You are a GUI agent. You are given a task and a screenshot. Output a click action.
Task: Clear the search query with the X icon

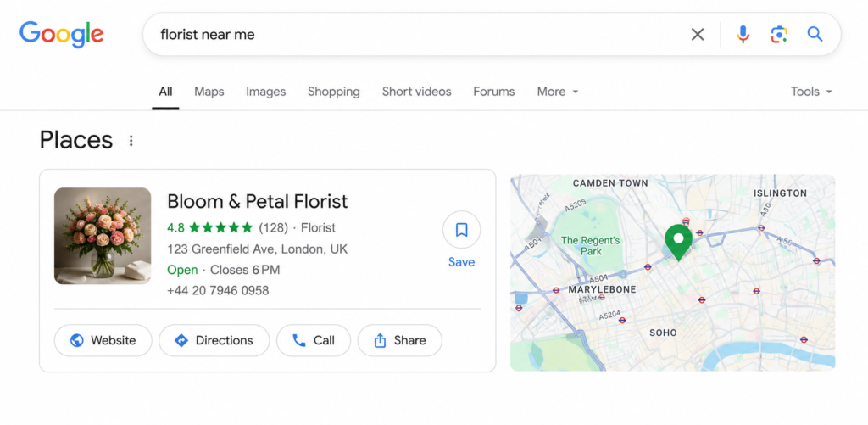(x=698, y=34)
